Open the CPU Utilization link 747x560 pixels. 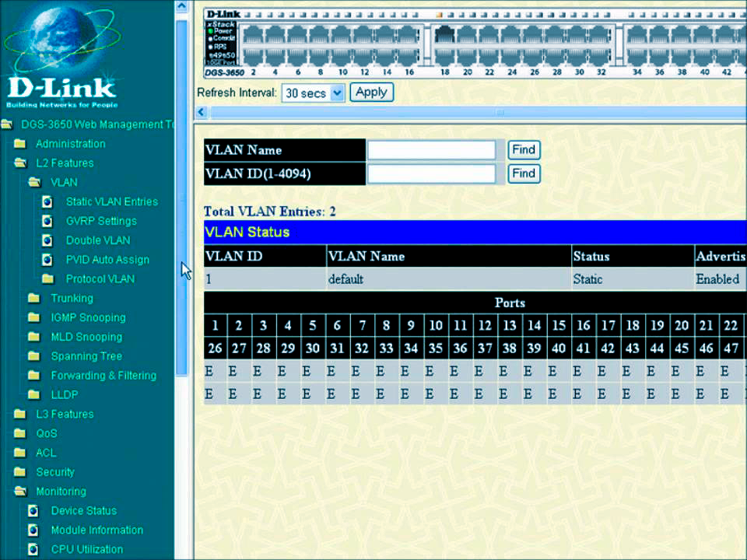click(x=87, y=549)
